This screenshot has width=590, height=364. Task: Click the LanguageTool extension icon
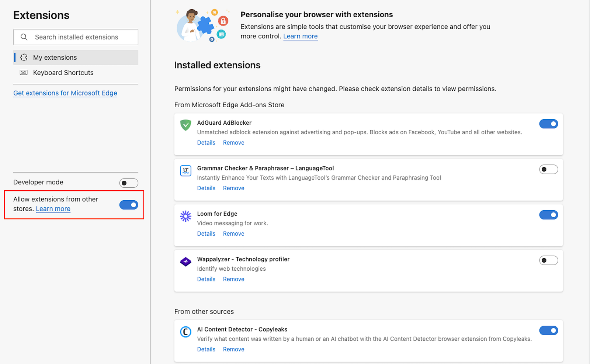[185, 170]
